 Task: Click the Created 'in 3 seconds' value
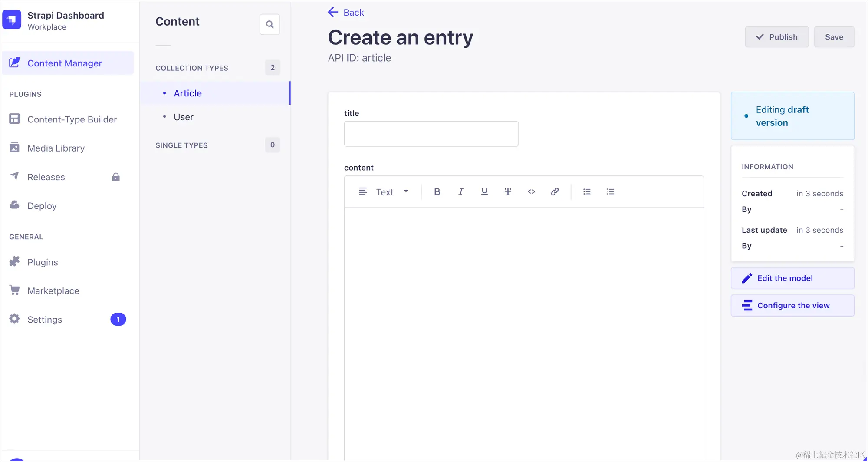820,194
